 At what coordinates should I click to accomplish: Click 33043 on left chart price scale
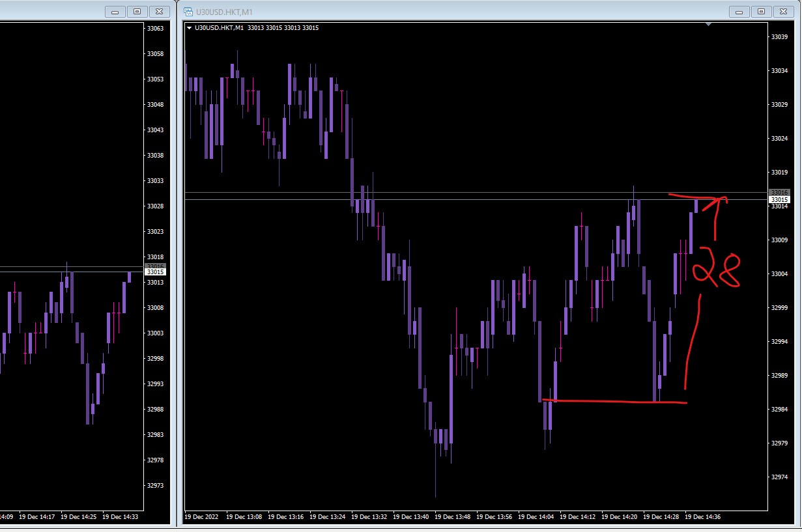tap(156, 130)
